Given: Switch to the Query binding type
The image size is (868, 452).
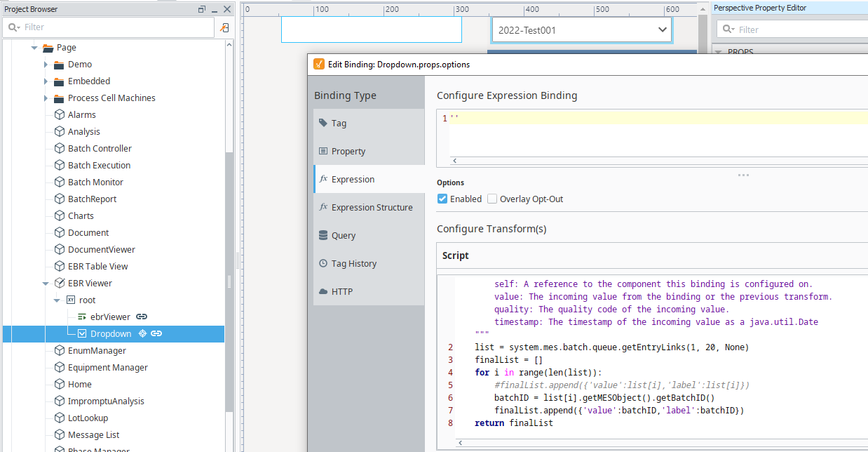Looking at the screenshot, I should (x=343, y=235).
